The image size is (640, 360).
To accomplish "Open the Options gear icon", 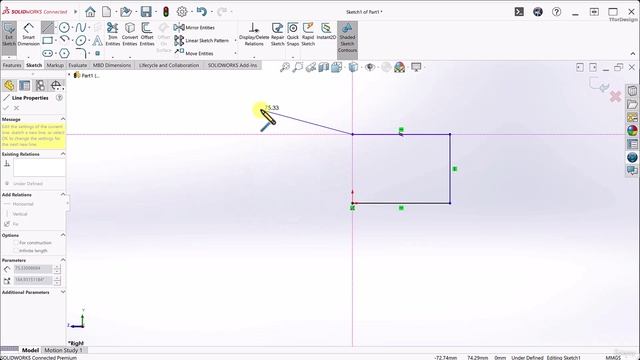I will pos(182,11).
